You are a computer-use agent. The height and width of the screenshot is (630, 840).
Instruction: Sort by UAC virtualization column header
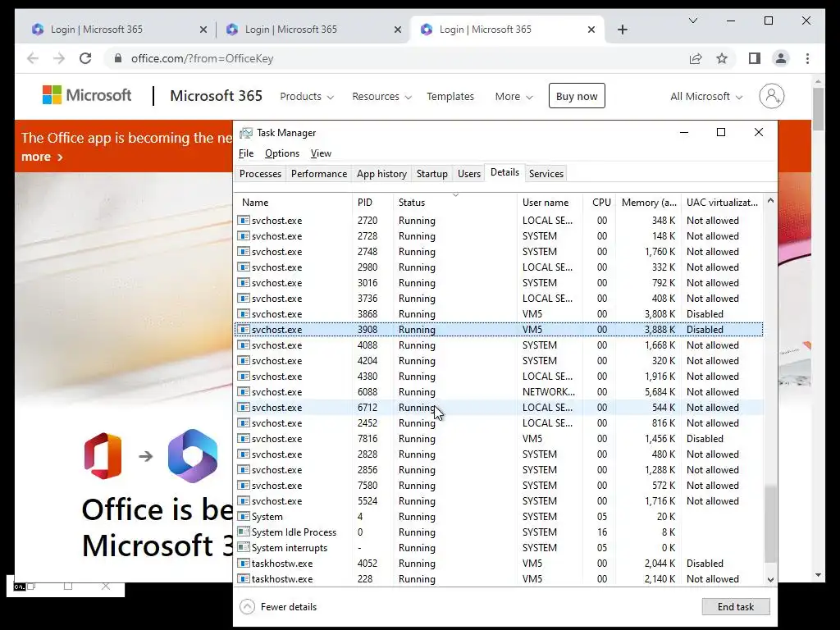point(722,203)
